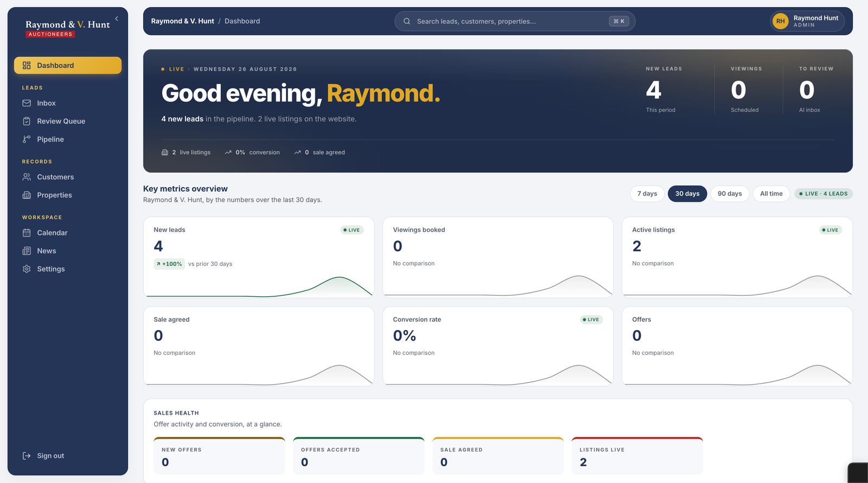This screenshot has width=868, height=483.
Task: Click "0% conversion" text in banner
Action: point(258,152)
